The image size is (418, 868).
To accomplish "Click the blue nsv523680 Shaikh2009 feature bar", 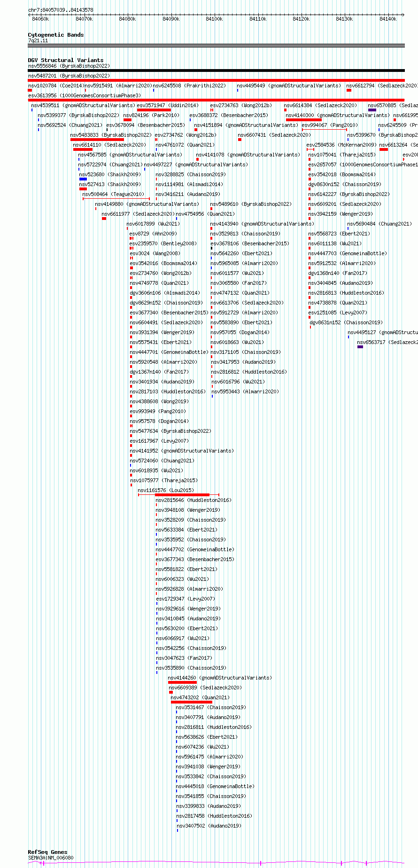I will 83,179.
